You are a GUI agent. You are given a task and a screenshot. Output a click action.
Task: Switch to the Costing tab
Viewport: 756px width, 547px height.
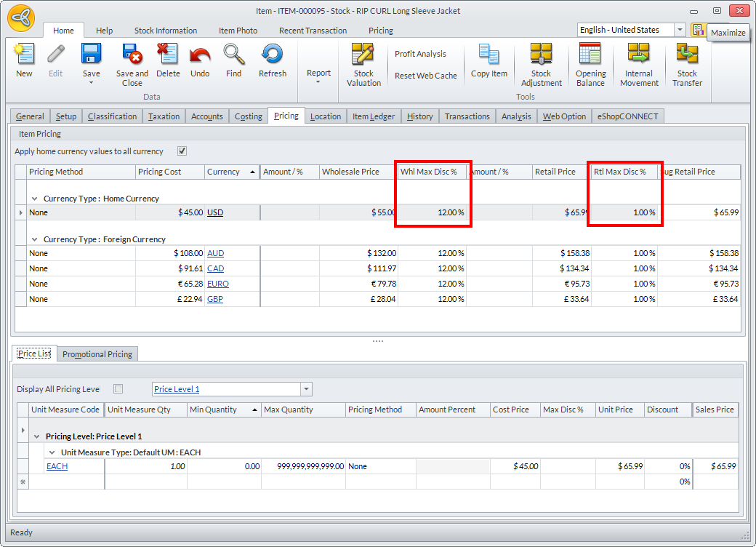coord(248,116)
